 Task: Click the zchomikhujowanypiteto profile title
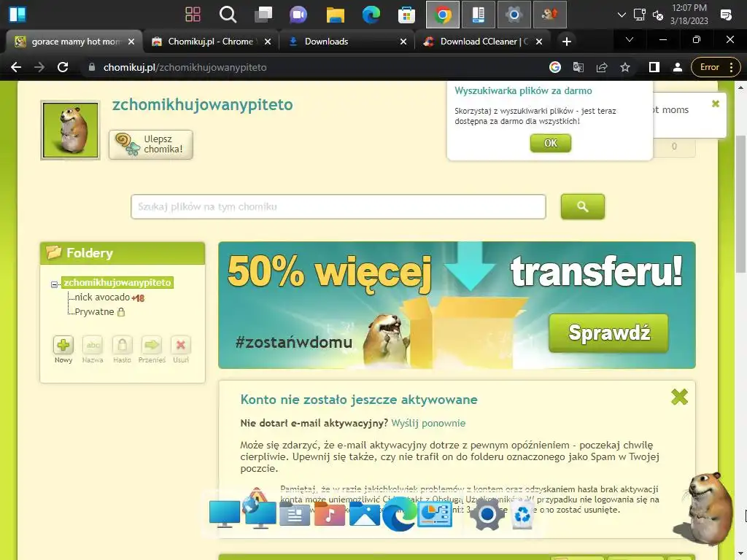203,104
